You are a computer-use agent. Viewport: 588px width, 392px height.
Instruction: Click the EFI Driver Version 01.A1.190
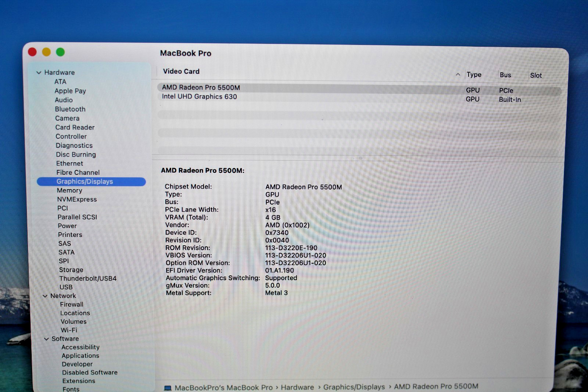[279, 271]
